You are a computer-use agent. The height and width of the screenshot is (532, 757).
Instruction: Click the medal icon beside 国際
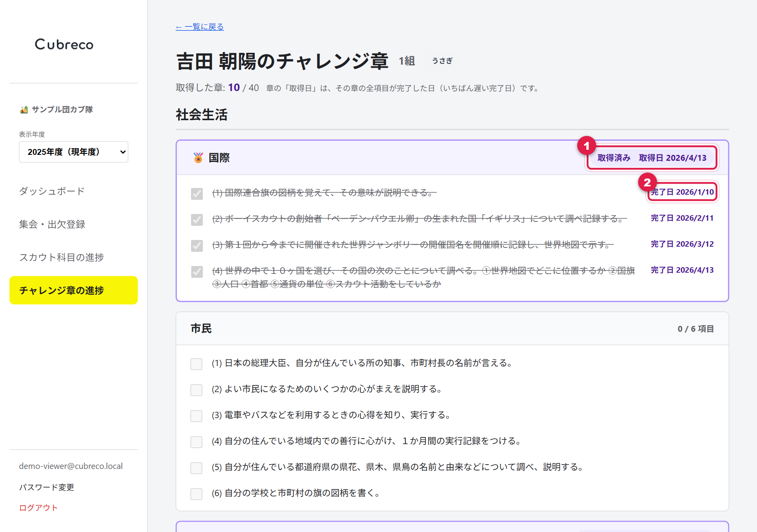pos(198,158)
